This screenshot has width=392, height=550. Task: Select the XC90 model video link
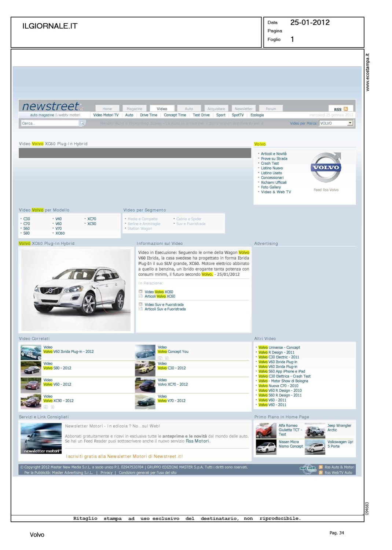(x=92, y=224)
